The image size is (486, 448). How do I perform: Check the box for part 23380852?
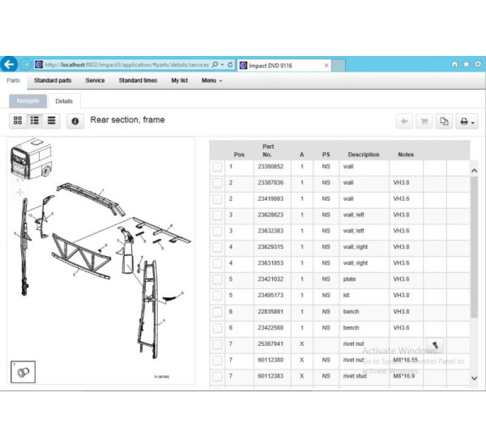click(x=217, y=167)
